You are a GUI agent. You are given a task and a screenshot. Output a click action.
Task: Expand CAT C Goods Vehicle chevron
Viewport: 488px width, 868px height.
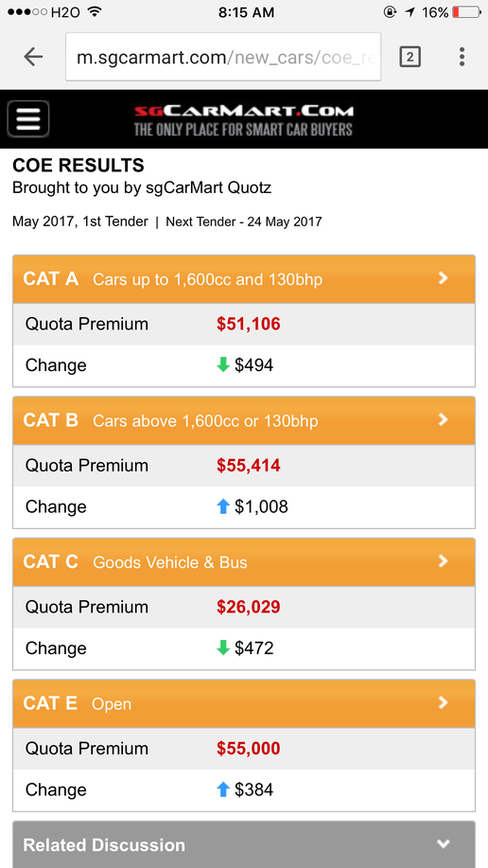(443, 561)
